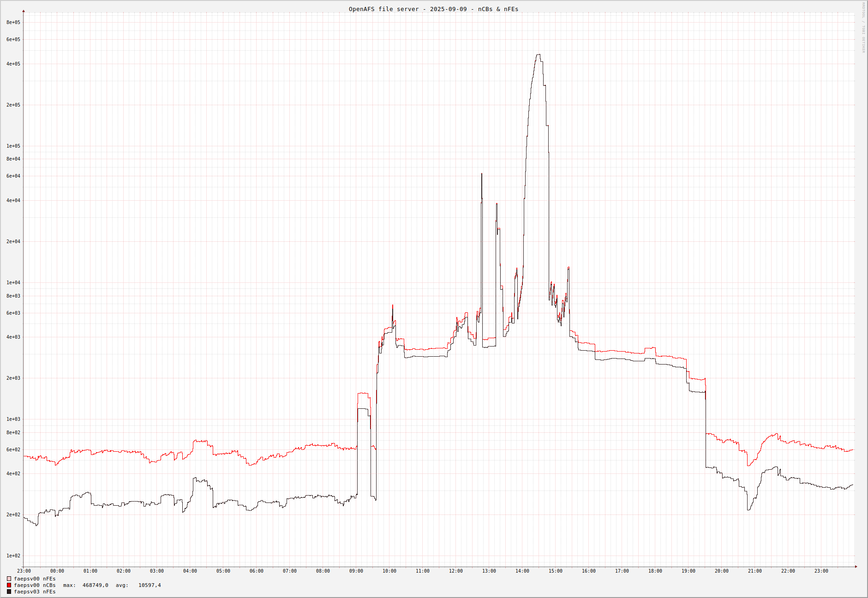Click the y-axis label '4e+04'
Viewport: 868px width, 598px height.
click(x=13, y=200)
